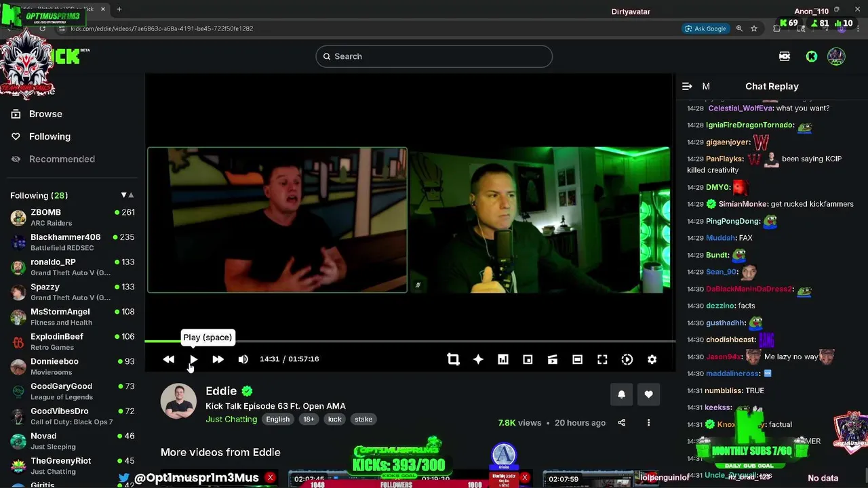Image resolution: width=868 pixels, height=488 pixels.
Task: Sort the Following list with arrows
Action: click(127, 195)
